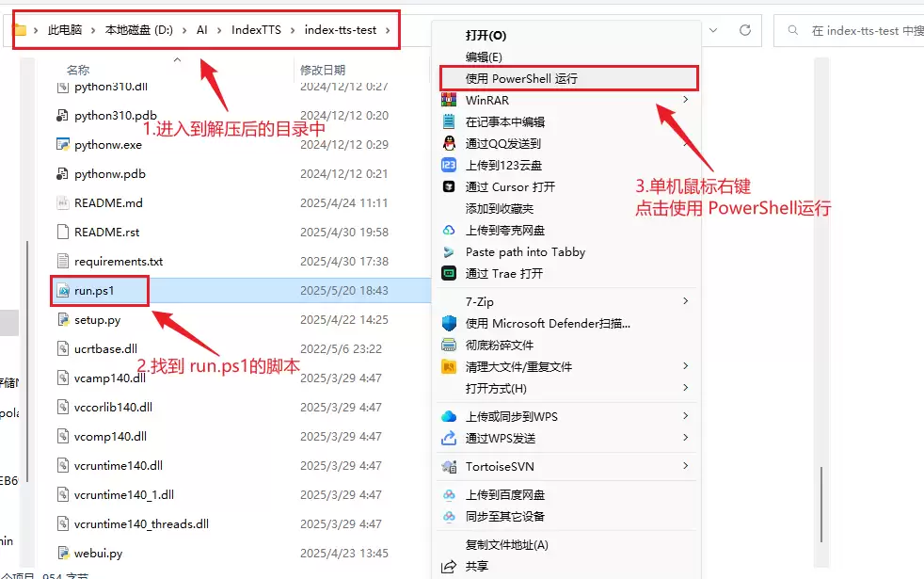Click the refresh icon in address bar
924x579 pixels.
click(x=745, y=30)
